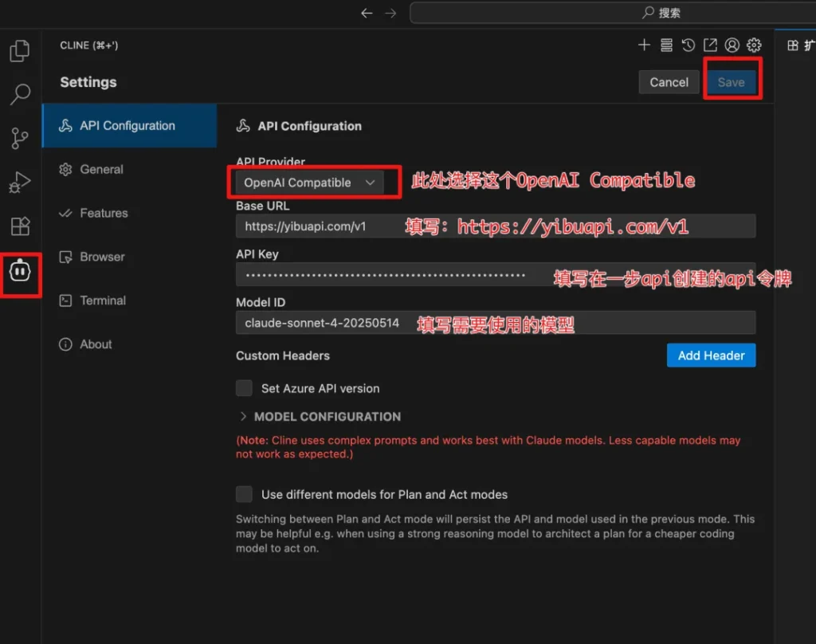View Cline task history clock icon
This screenshot has width=816, height=644.
(688, 45)
